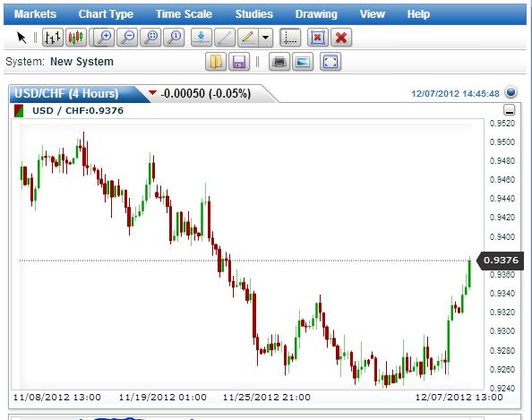Open the Markets menu
532x420 pixels.
(35, 14)
